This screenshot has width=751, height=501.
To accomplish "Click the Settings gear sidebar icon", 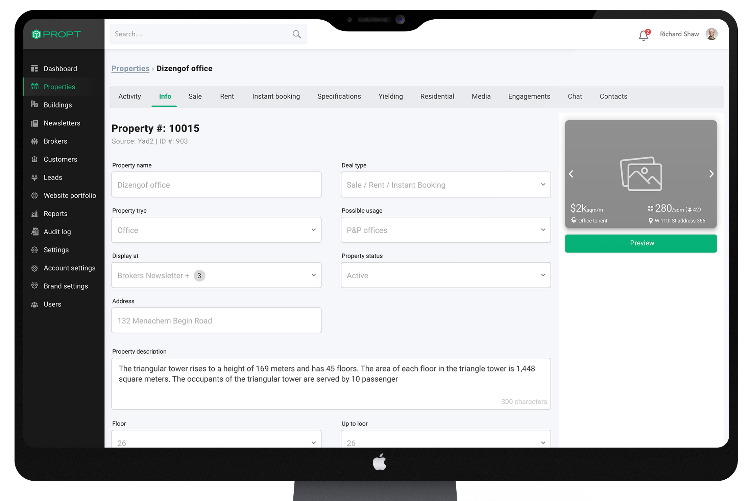I will (34, 250).
